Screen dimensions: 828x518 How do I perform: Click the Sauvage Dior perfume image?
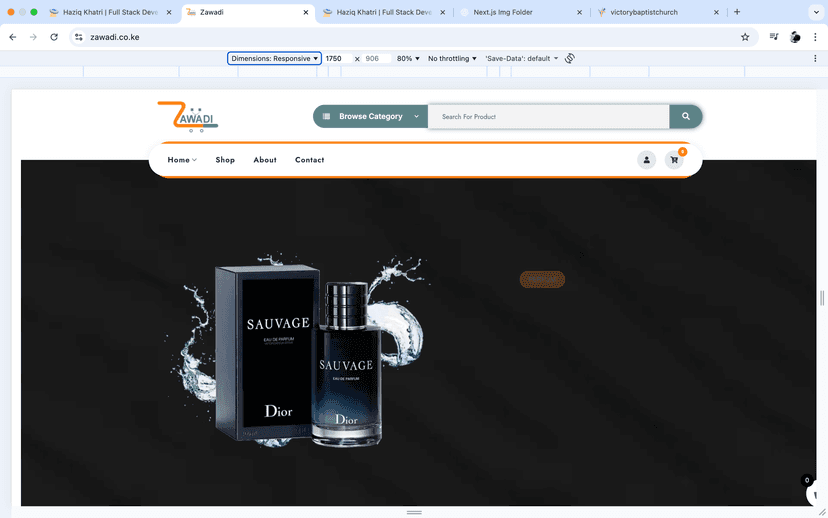297,350
